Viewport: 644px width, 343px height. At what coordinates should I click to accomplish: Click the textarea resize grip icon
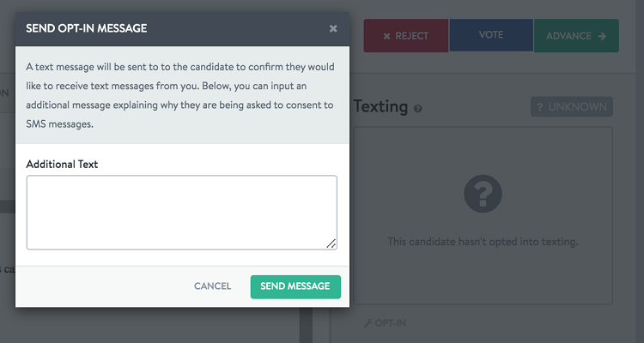coord(331,244)
